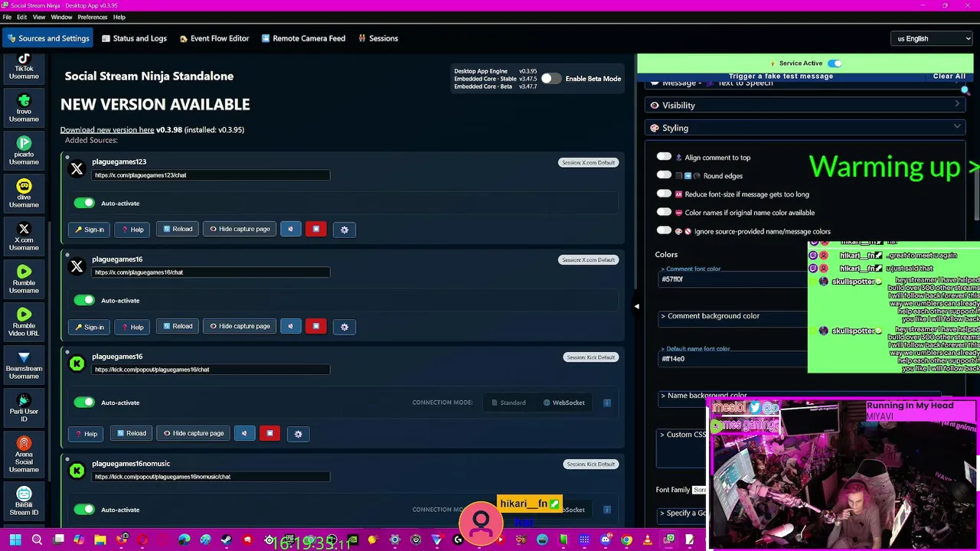Collapse the sources panel with the divider arrow
The image size is (980, 551).
[636, 306]
